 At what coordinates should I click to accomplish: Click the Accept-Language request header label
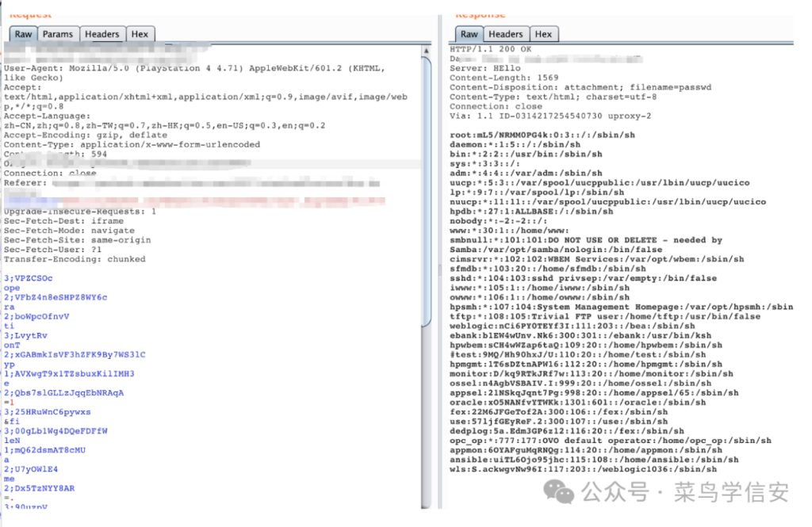point(47,116)
